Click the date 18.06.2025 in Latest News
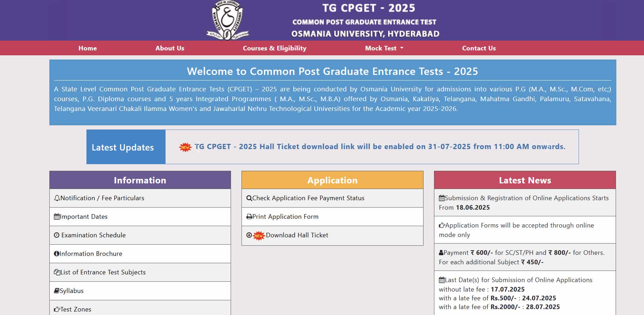The height and width of the screenshot is (315, 644). click(473, 208)
